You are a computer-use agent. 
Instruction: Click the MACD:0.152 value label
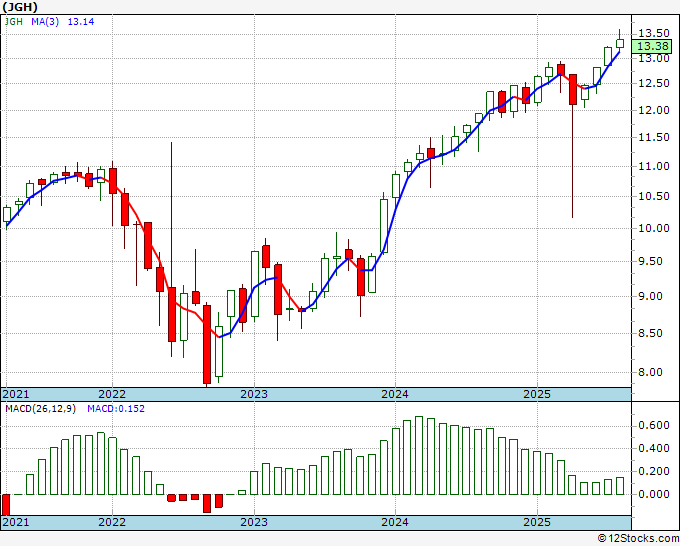click(116, 409)
